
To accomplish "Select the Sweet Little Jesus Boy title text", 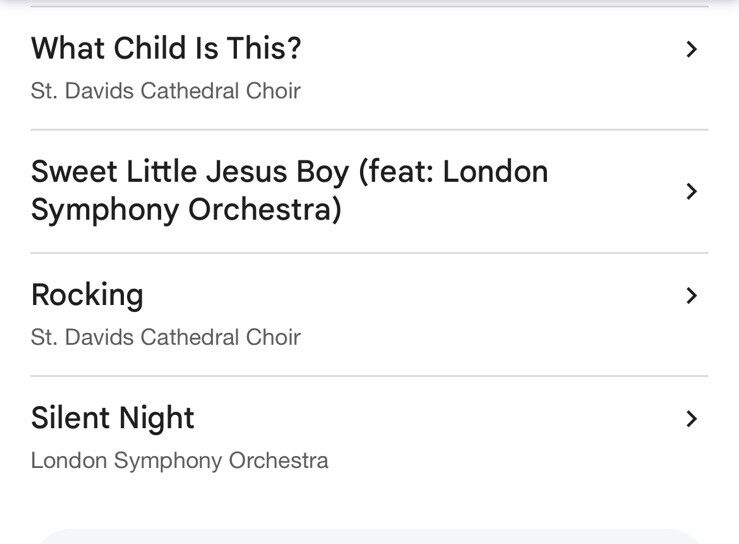I will click(190, 172).
